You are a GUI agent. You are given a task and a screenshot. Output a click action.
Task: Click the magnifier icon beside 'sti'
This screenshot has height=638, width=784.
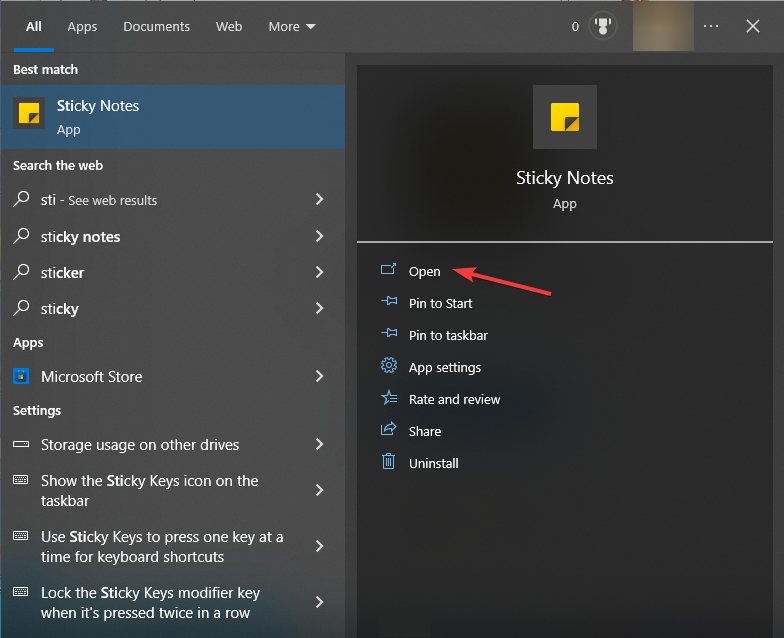coord(21,199)
